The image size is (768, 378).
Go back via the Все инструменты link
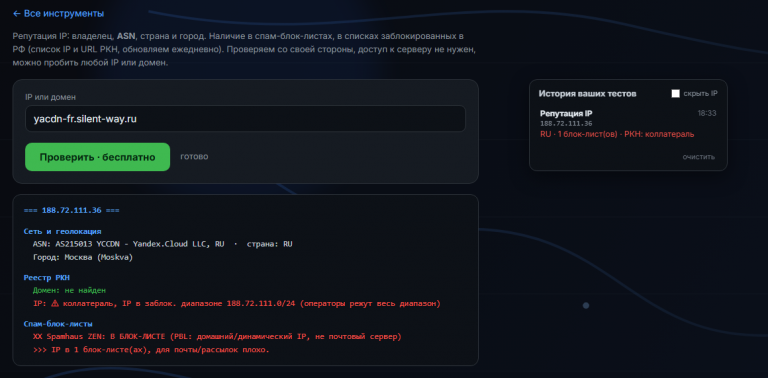tap(58, 14)
